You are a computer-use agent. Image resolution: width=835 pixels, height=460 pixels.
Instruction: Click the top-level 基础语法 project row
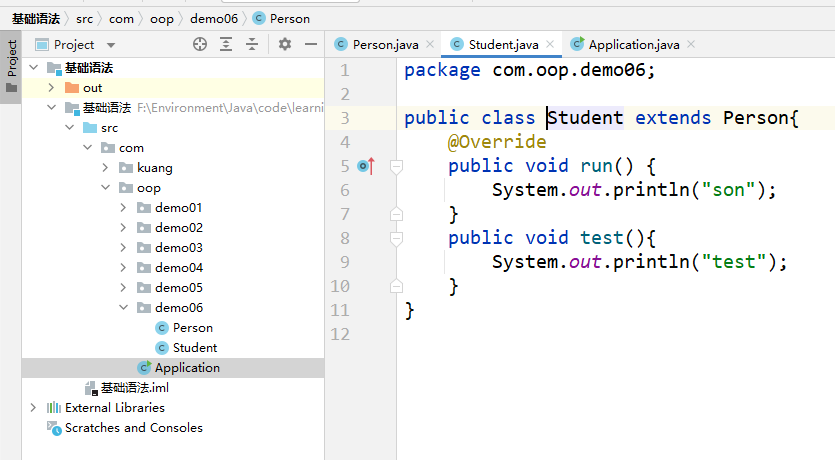tap(173, 68)
